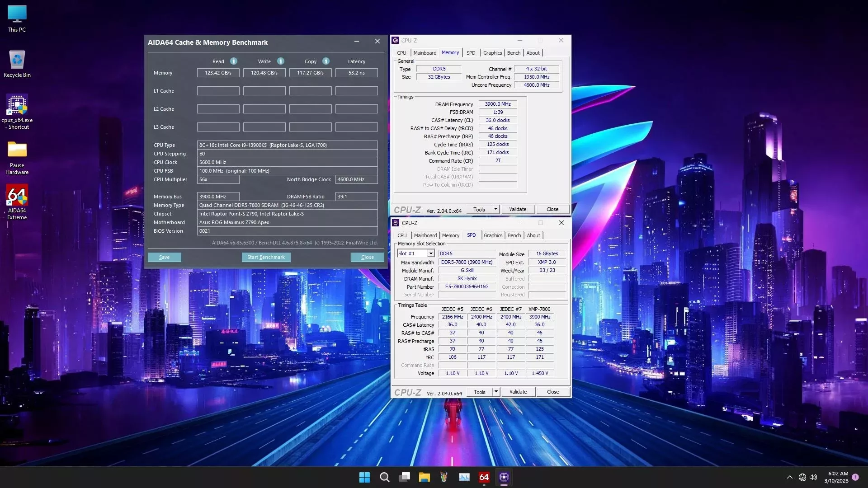Screen dimensions: 868x488
Task: Switch to Mainboard tab in upper CPU-Z
Action: coord(425,53)
